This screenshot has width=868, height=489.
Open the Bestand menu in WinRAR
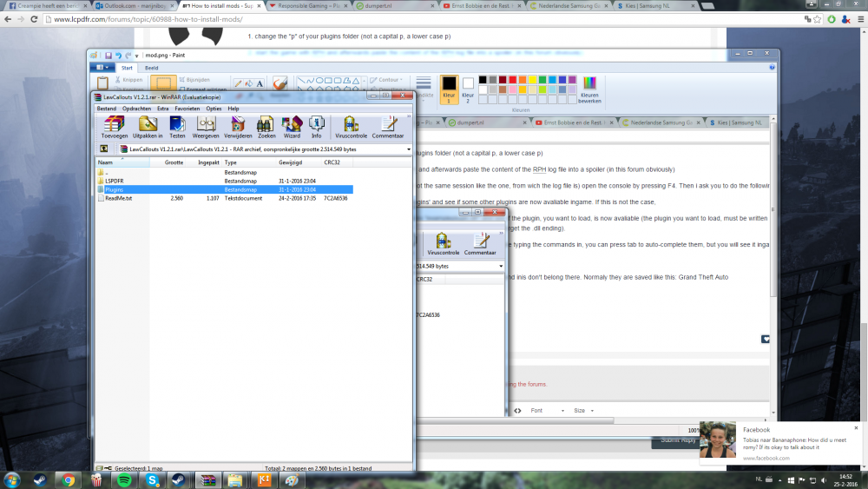[106, 109]
